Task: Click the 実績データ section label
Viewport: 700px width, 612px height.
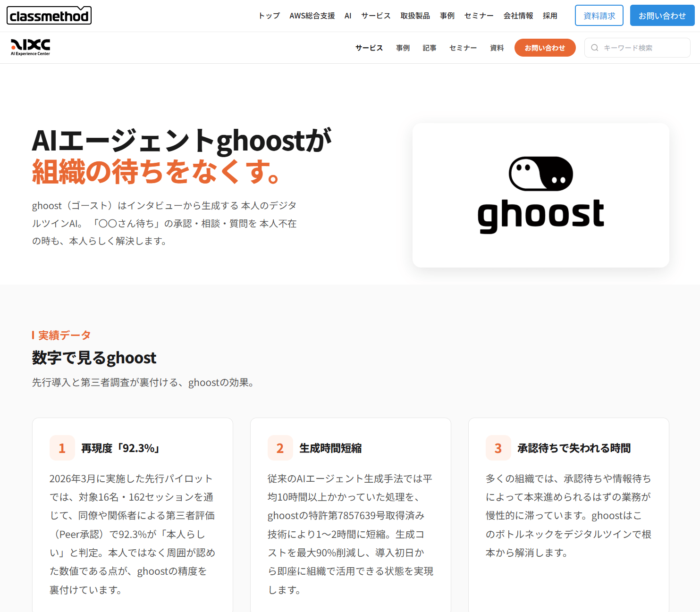Action: click(64, 335)
